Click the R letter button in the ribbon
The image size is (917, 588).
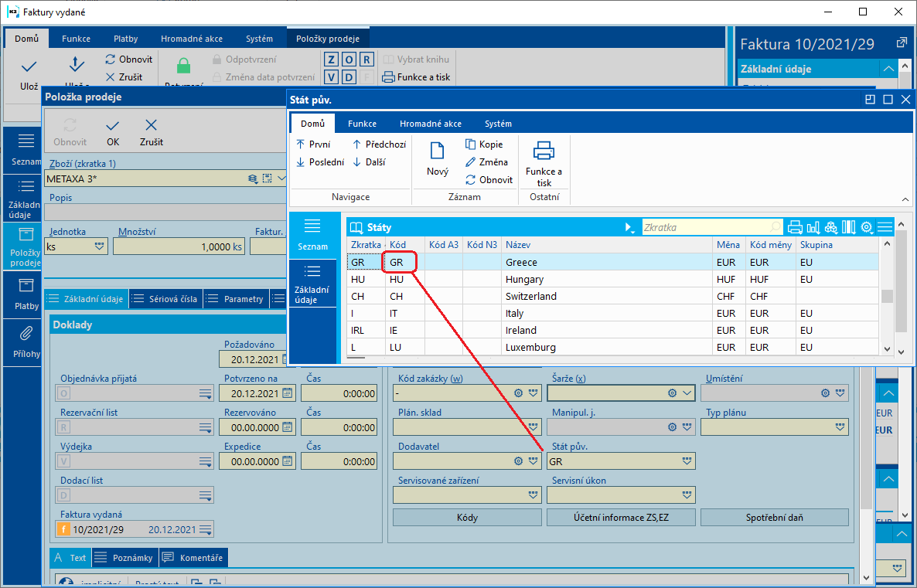[366, 59]
